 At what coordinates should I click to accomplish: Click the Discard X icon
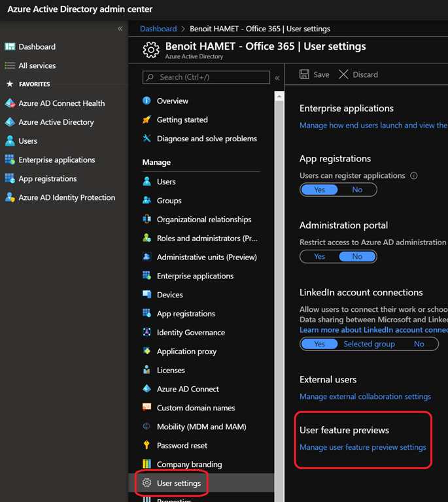[x=343, y=75]
